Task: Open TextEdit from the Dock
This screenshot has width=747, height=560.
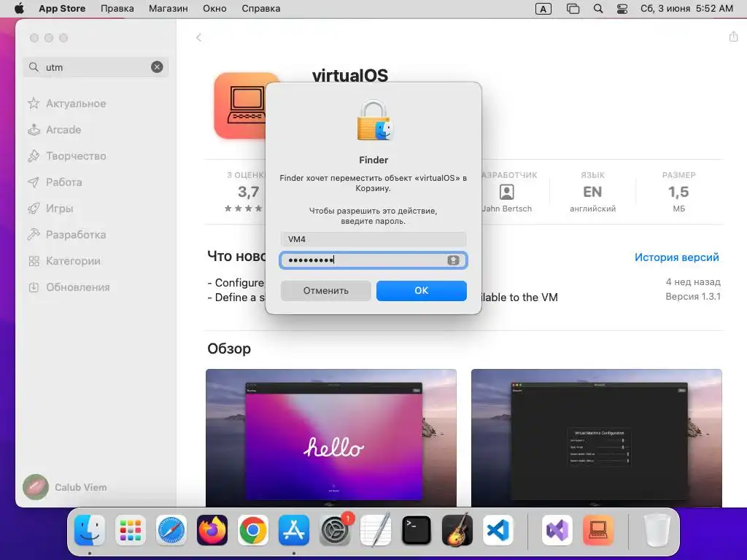Action: [x=376, y=530]
